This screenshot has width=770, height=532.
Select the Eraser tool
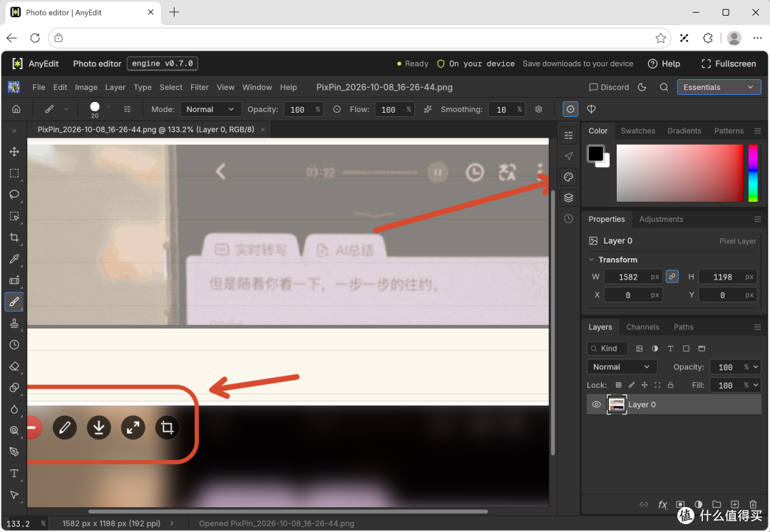click(x=14, y=367)
